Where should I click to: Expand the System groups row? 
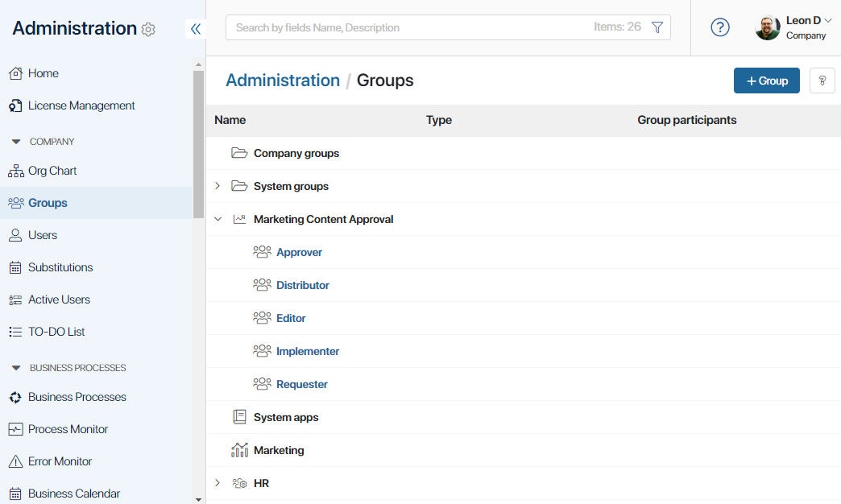217,186
